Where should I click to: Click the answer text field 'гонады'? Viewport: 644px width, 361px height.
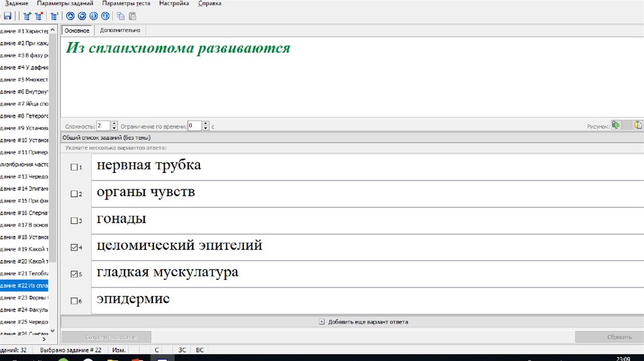tap(365, 220)
